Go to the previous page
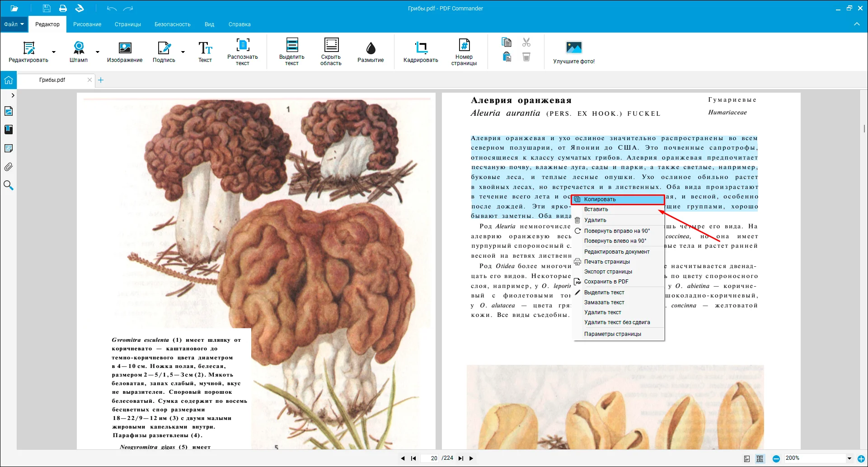 pyautogui.click(x=403, y=458)
